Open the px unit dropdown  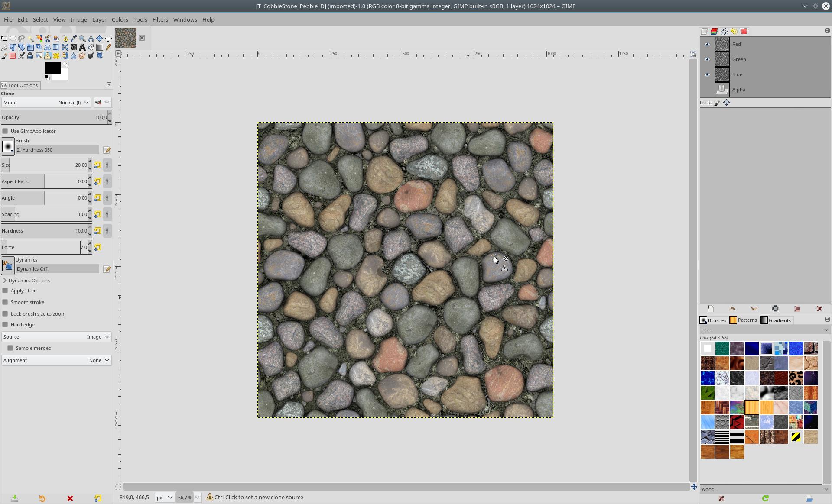click(165, 498)
